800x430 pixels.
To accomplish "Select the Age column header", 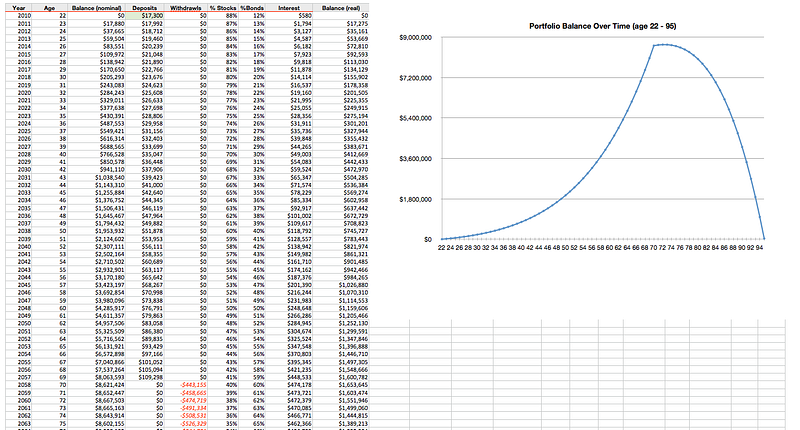I will pyautogui.click(x=50, y=8).
